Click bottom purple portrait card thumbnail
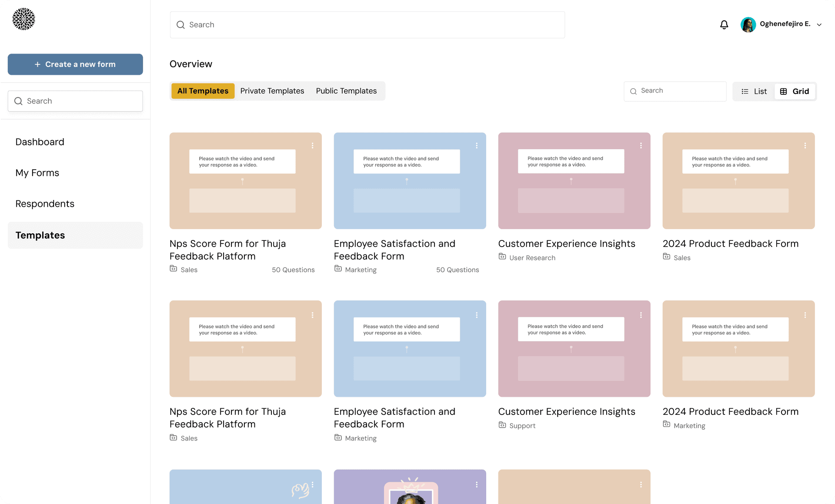 [x=410, y=487]
